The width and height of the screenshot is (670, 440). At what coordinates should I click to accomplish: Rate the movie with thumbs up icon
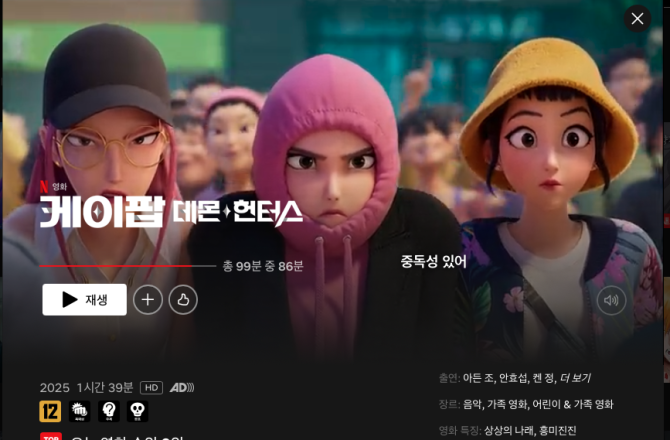(x=183, y=300)
